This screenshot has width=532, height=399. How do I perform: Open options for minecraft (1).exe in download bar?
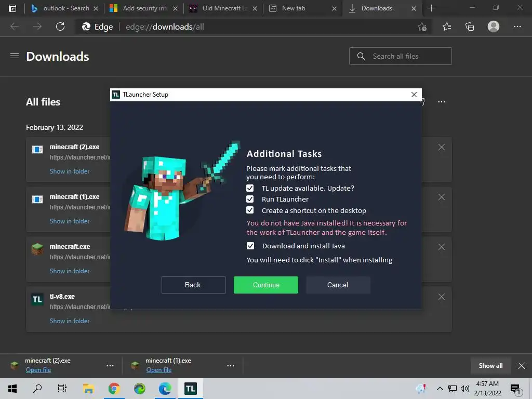click(x=230, y=366)
